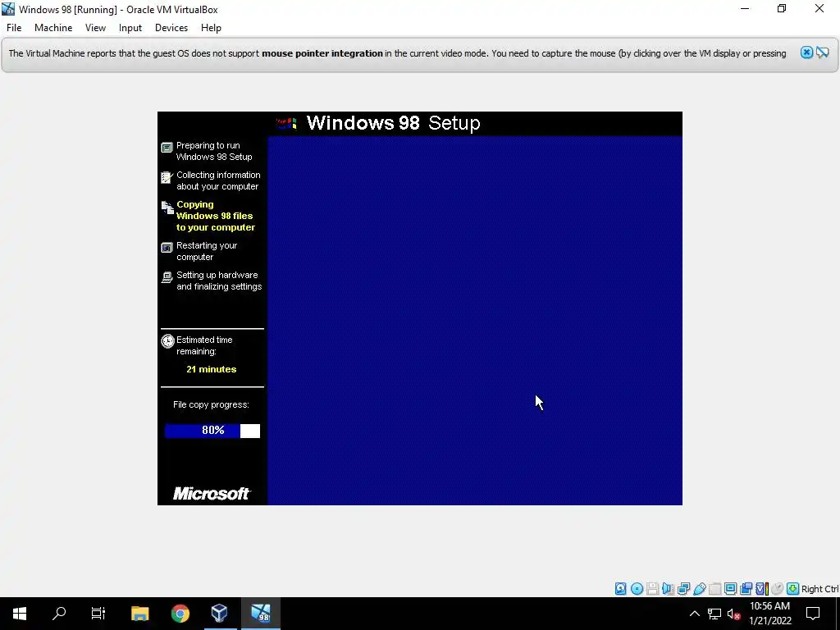Screen dimensions: 840x630
Task: Click the floppy disk status icon
Action: [x=652, y=589]
